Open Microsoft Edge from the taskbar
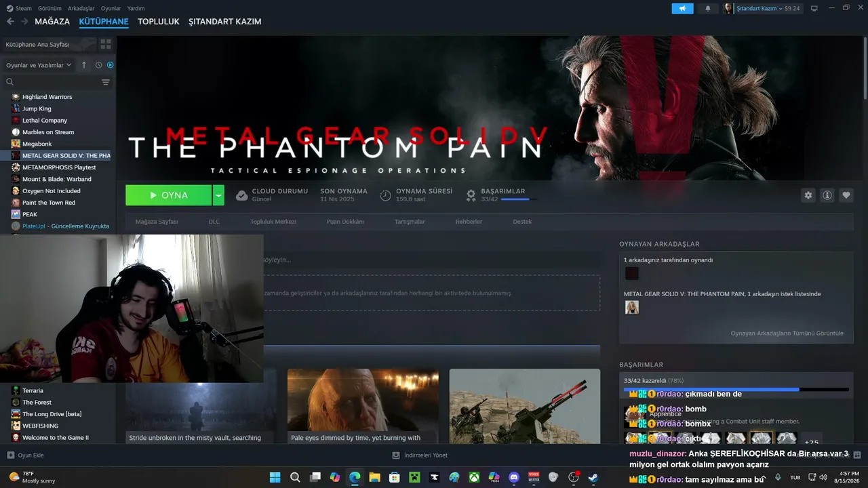 coord(355,477)
